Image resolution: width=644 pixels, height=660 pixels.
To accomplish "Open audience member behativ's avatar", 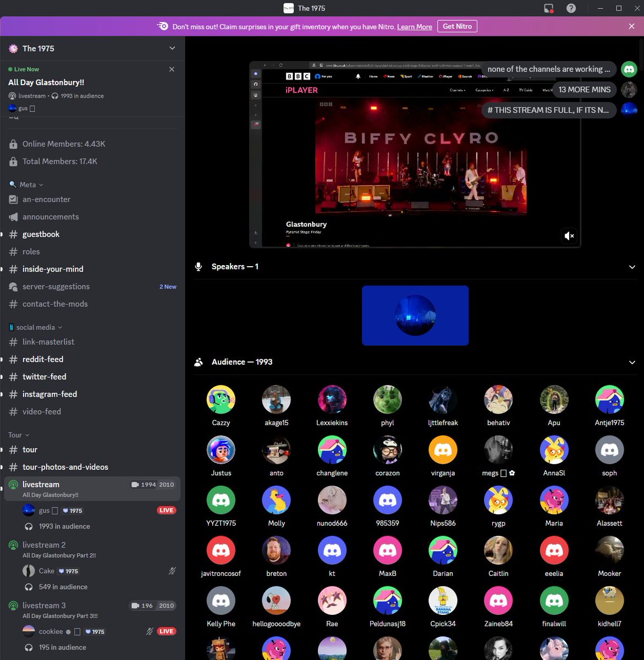I will tap(498, 400).
